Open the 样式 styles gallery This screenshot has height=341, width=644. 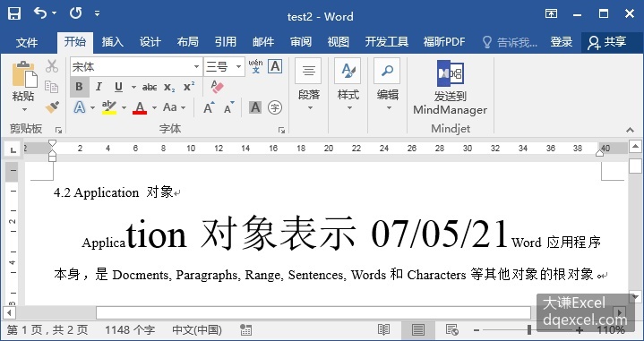click(x=348, y=85)
